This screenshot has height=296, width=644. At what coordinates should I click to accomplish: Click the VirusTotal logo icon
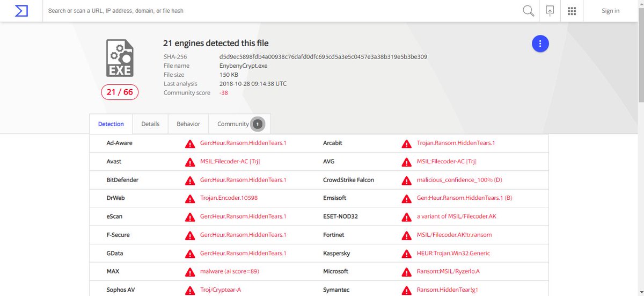[21, 11]
